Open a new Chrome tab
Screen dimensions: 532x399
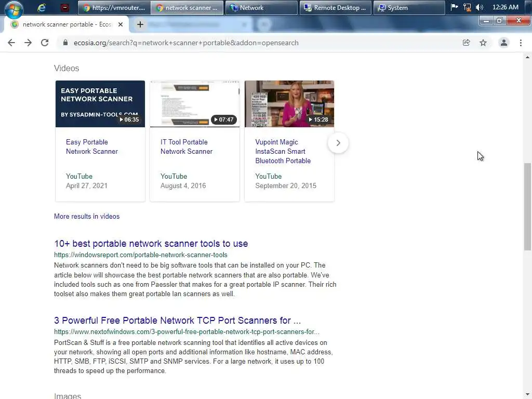140,24
